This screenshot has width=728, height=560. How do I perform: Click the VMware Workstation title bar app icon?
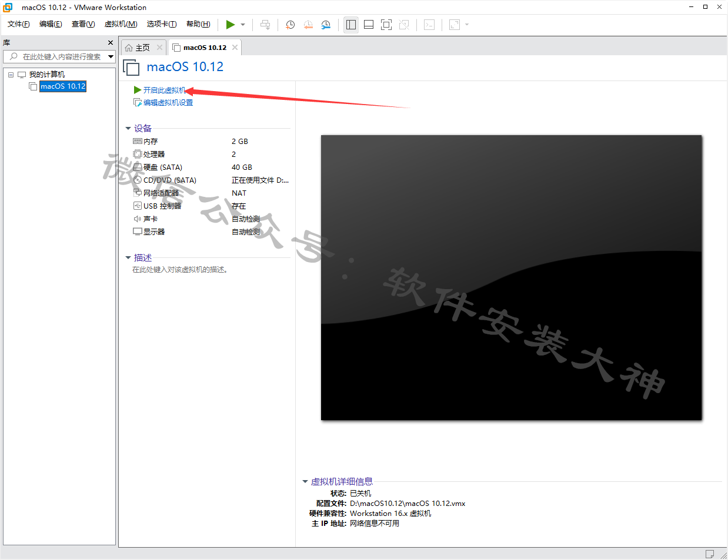pyautogui.click(x=8, y=7)
